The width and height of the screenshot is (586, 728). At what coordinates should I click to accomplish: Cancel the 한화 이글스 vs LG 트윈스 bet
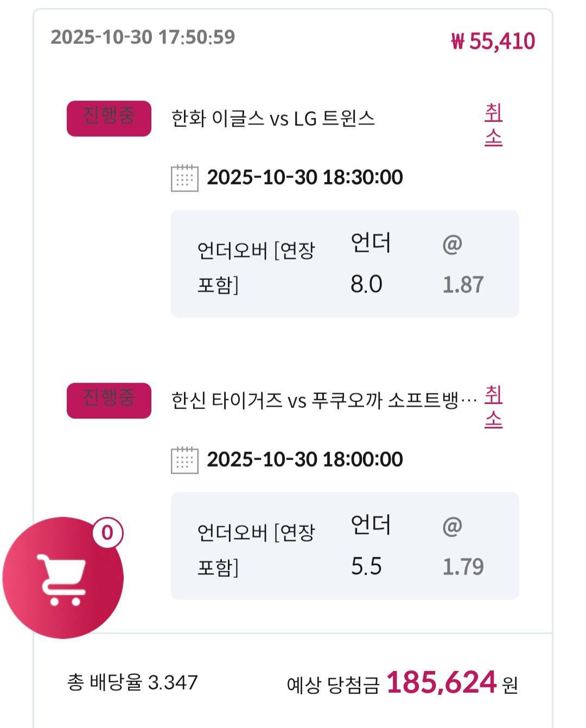493,125
